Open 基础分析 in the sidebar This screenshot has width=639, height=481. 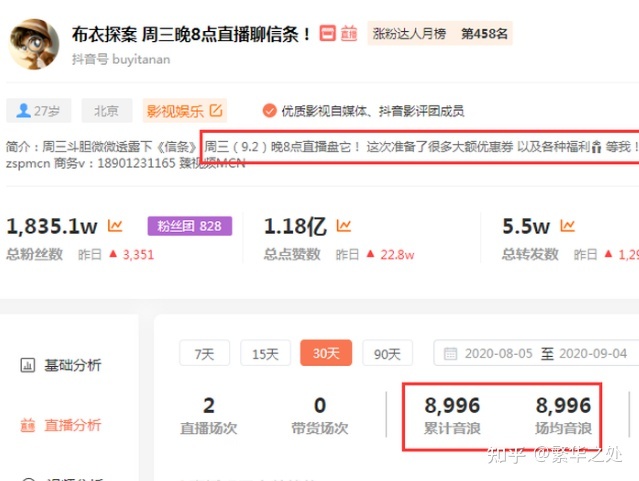click(60, 365)
